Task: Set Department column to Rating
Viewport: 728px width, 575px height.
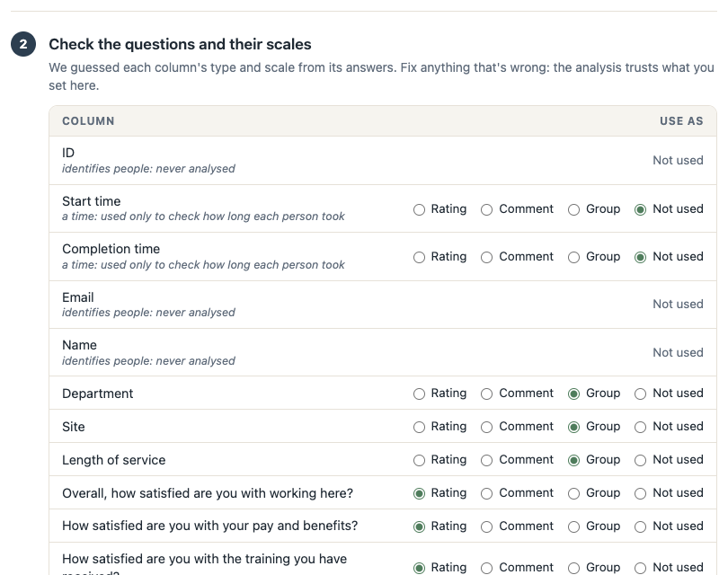Action: point(419,394)
